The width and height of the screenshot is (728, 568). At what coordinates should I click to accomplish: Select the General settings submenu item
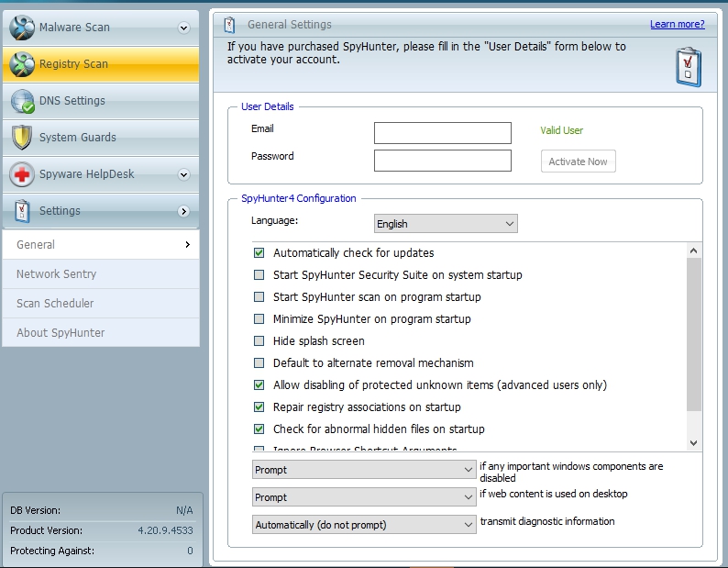pyautogui.click(x=101, y=244)
